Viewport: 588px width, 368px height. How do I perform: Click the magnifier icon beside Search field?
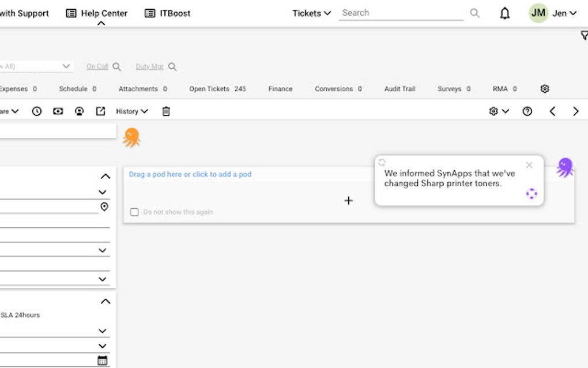(x=474, y=13)
